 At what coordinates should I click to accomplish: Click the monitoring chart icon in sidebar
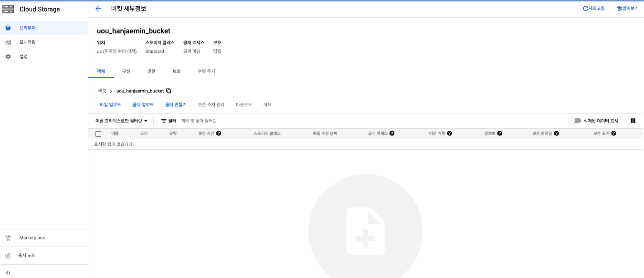(8, 42)
